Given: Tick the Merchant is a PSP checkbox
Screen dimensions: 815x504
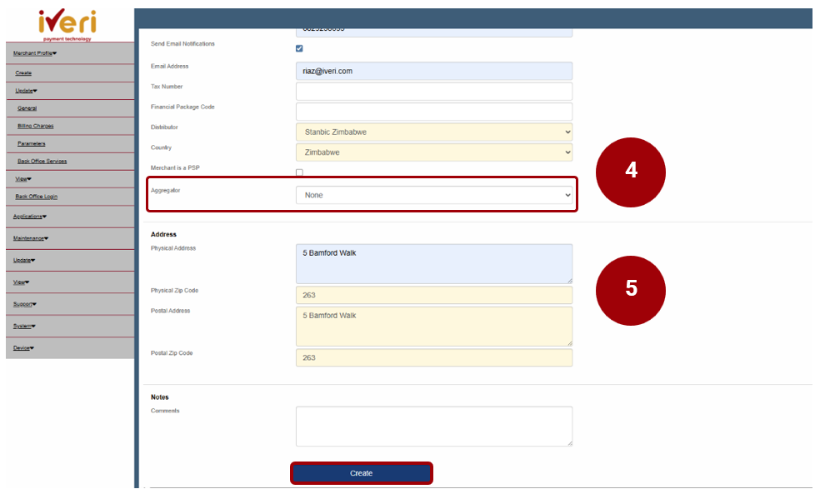Looking at the screenshot, I should pyautogui.click(x=299, y=172).
